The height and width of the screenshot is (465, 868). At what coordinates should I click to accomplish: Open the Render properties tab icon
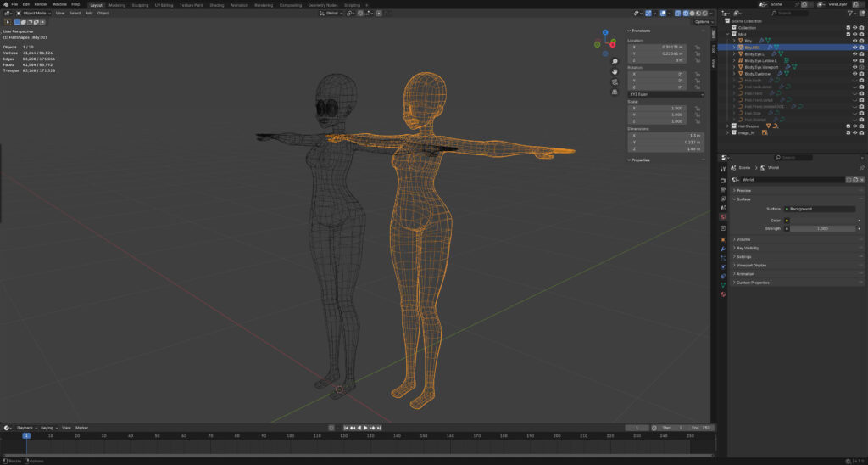click(x=723, y=181)
